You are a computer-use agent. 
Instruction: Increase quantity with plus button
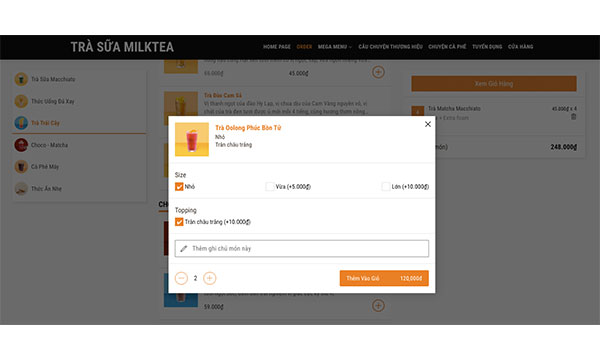[x=209, y=278]
